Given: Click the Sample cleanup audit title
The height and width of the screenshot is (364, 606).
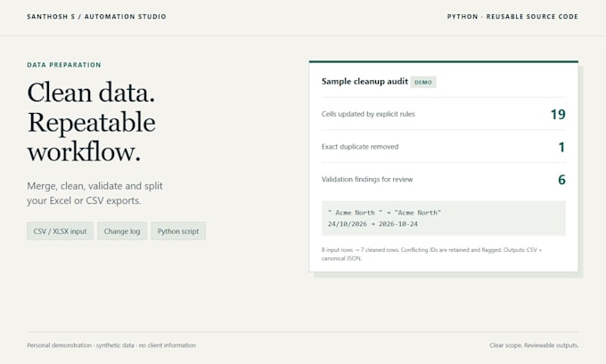Looking at the screenshot, I should [364, 82].
